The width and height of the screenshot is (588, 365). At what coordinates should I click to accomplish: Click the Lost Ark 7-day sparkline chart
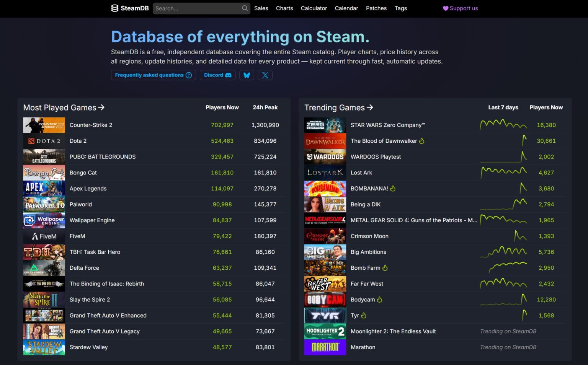pyautogui.click(x=503, y=172)
